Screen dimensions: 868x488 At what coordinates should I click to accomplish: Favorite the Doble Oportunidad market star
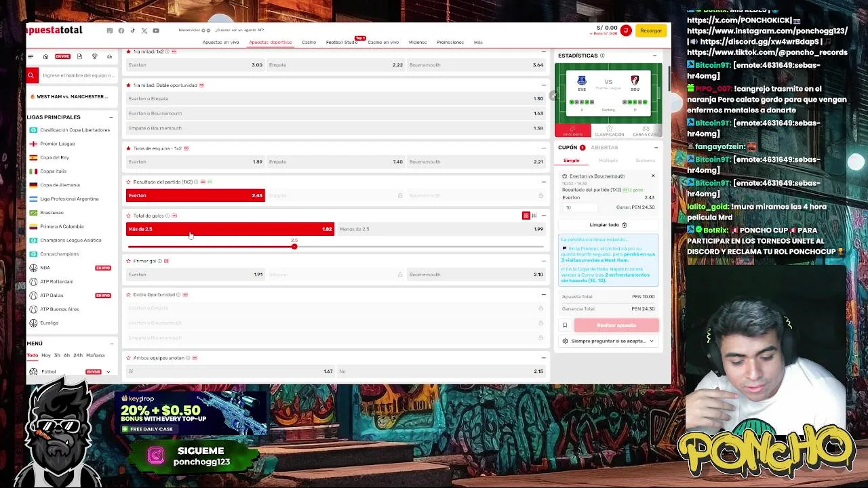point(128,295)
